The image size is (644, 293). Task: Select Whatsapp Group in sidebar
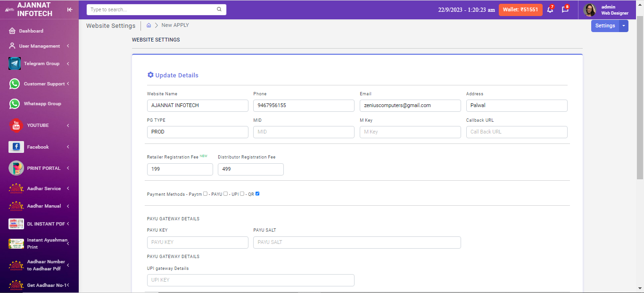42,104
